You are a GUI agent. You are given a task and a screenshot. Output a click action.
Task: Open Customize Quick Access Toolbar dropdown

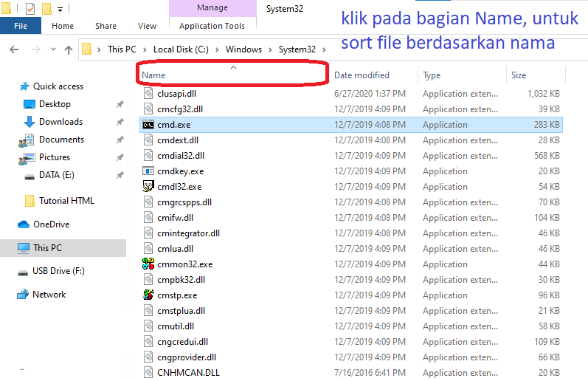point(60,10)
